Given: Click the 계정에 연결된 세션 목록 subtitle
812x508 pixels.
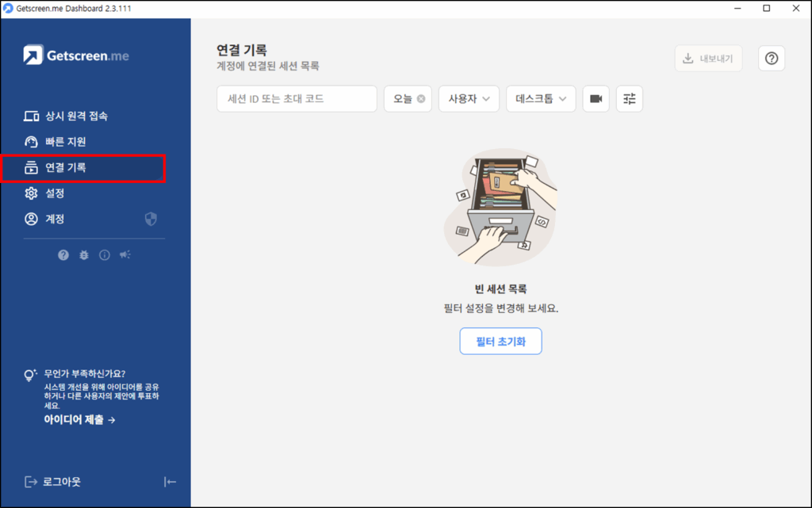Looking at the screenshot, I should (x=268, y=67).
